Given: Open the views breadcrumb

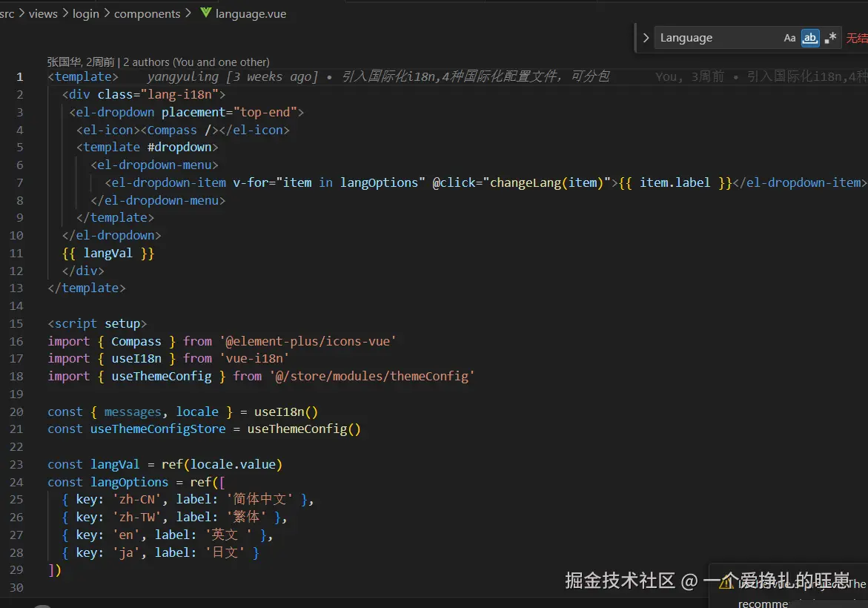Looking at the screenshot, I should pyautogui.click(x=43, y=14).
